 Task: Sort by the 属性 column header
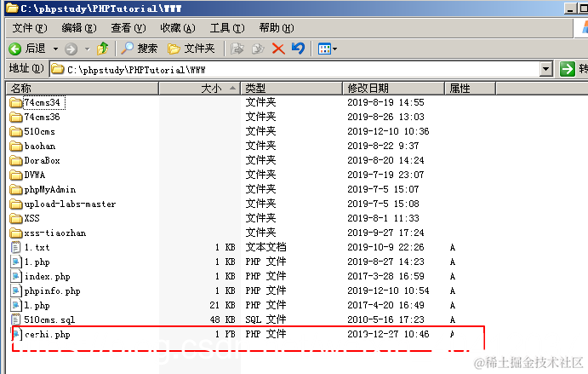[470, 89]
